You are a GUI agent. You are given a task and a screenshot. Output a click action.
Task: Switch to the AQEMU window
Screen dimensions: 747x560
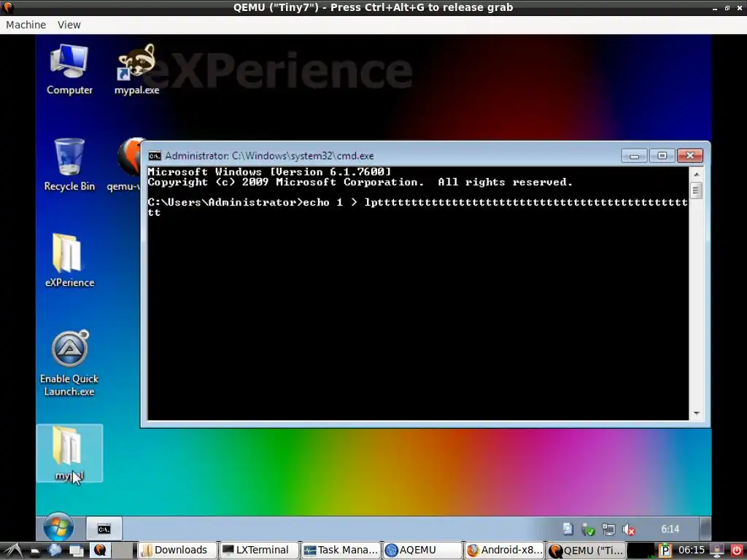click(x=422, y=550)
